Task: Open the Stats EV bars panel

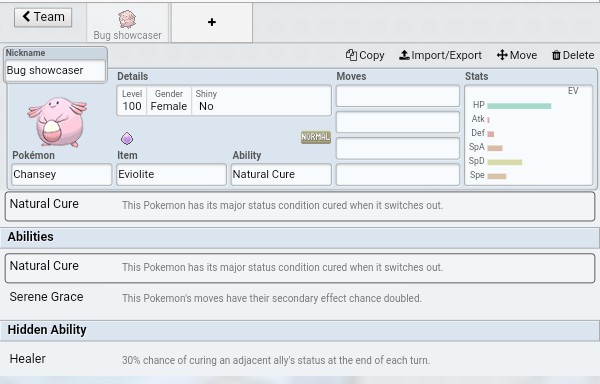Action: tap(529, 135)
